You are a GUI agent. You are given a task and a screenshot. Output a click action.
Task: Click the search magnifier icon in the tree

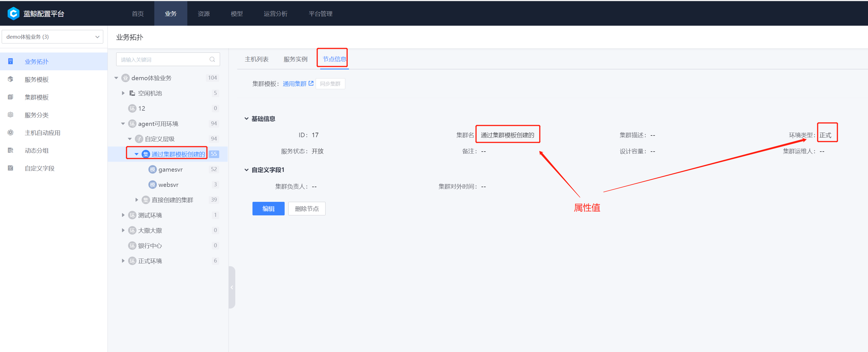tap(212, 59)
